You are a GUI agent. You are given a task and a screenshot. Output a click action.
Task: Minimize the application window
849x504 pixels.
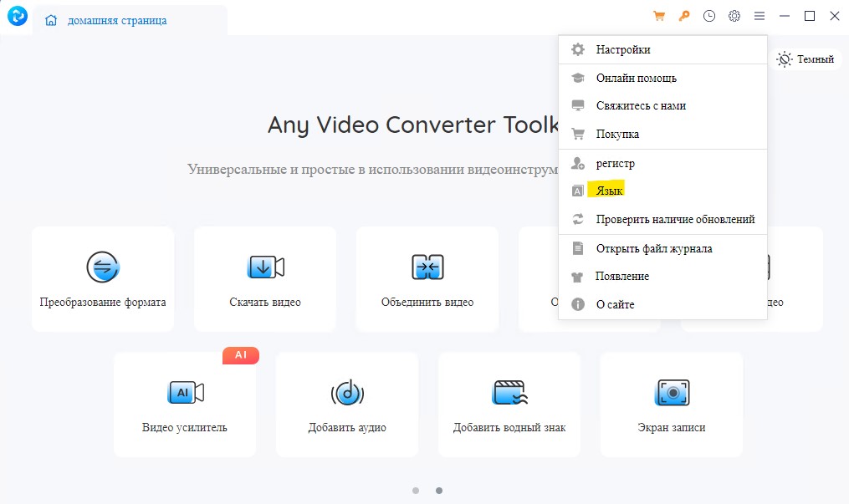[785, 16]
